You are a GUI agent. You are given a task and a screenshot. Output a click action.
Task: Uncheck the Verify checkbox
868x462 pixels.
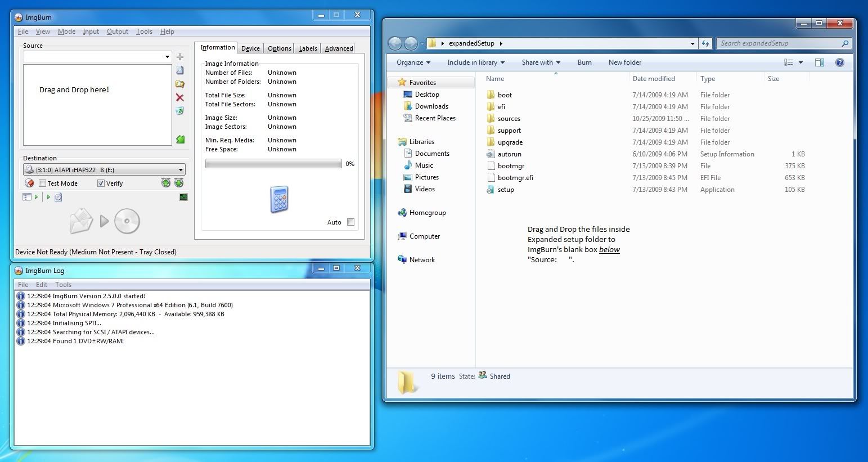[101, 183]
